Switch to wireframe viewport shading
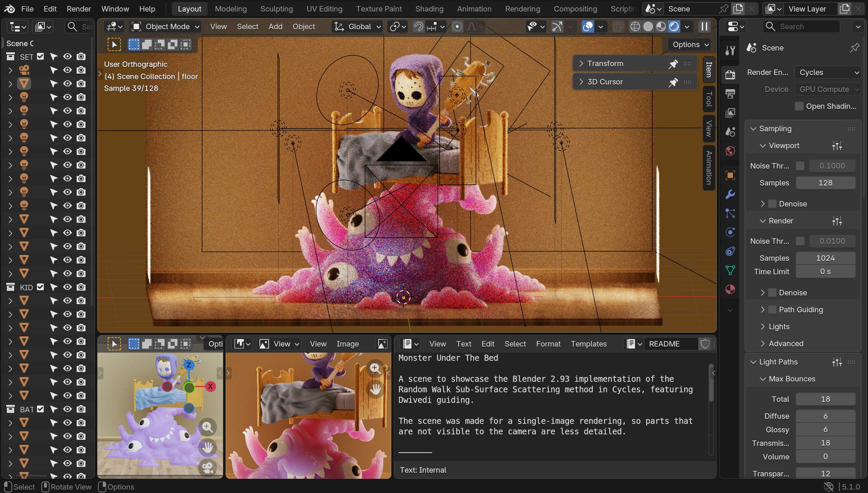868x493 pixels. 635,26
